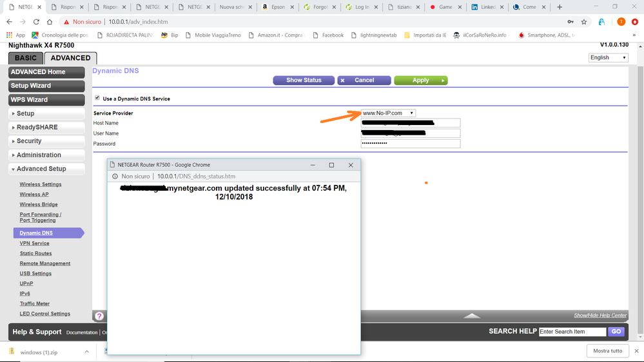This screenshot has width=644, height=362.
Task: Open the bookmarks overflow chevron
Action: pyautogui.click(x=634, y=35)
